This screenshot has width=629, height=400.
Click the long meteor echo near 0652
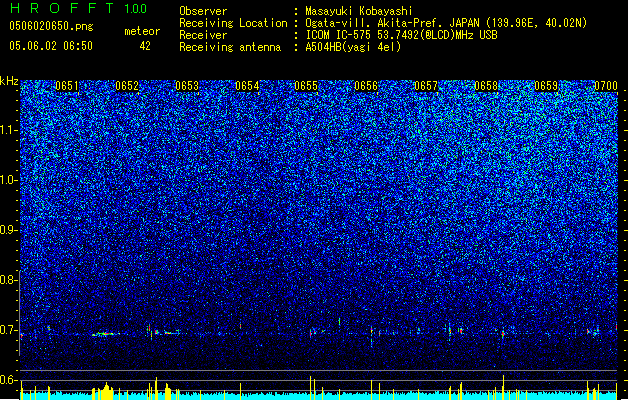point(106,334)
